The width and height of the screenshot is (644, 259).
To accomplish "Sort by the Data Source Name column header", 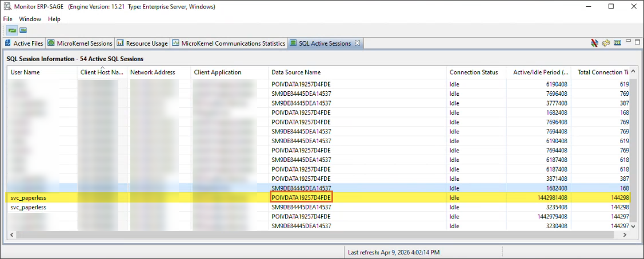I will tap(357, 72).
